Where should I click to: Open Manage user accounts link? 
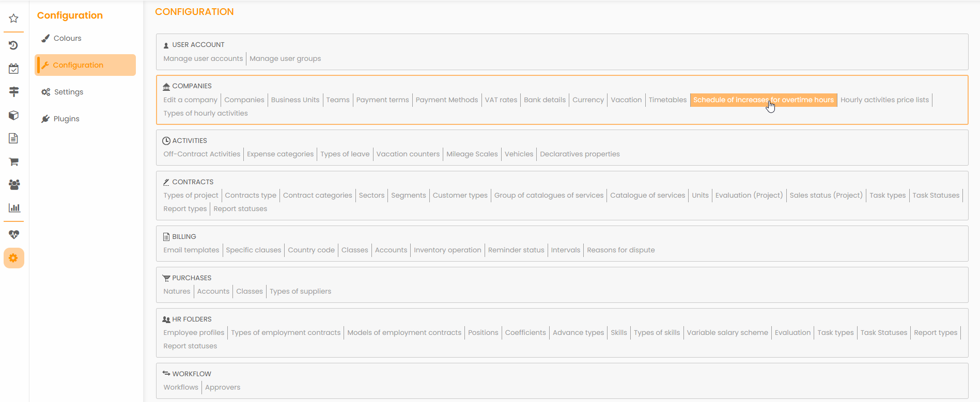[x=203, y=59]
